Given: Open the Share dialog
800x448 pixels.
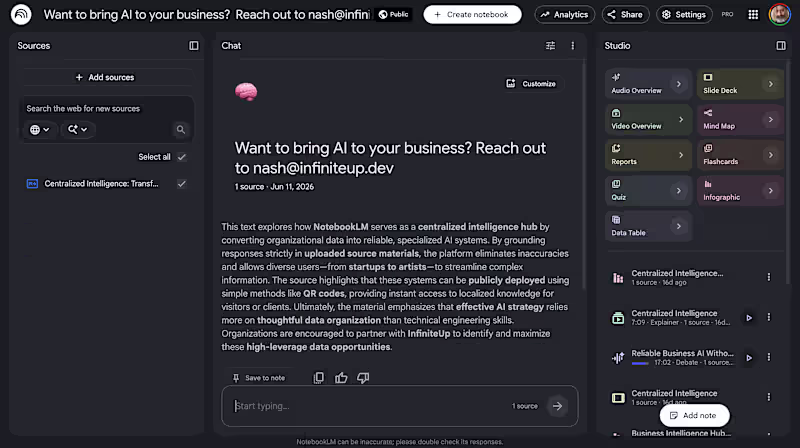Looking at the screenshot, I should pyautogui.click(x=625, y=15).
